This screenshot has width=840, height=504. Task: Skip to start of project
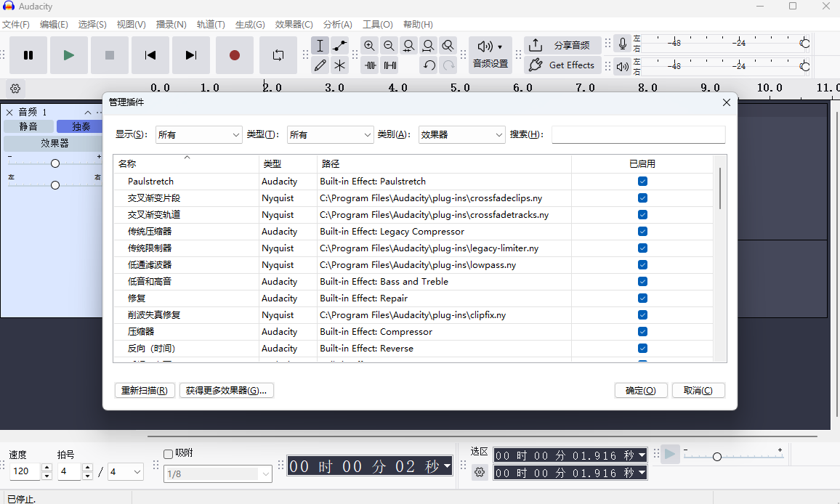pos(150,55)
